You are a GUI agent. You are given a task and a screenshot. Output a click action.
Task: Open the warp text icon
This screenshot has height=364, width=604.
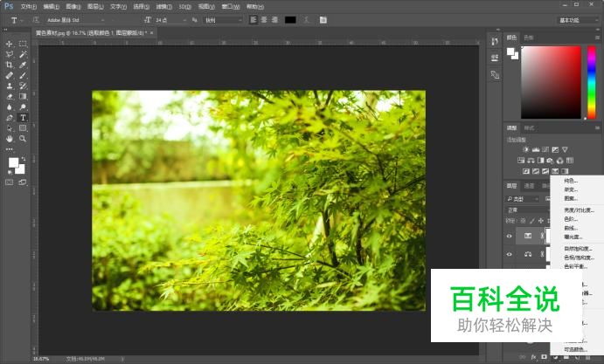(306, 20)
